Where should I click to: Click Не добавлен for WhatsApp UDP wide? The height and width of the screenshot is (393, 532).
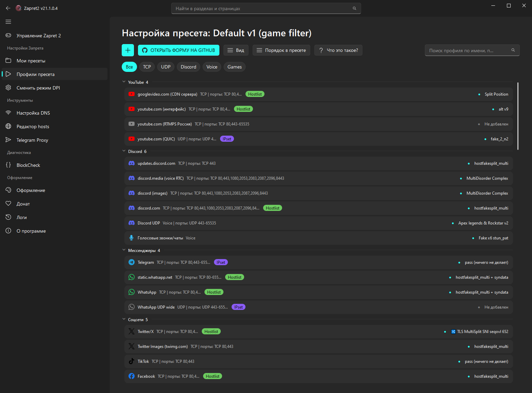point(496,307)
